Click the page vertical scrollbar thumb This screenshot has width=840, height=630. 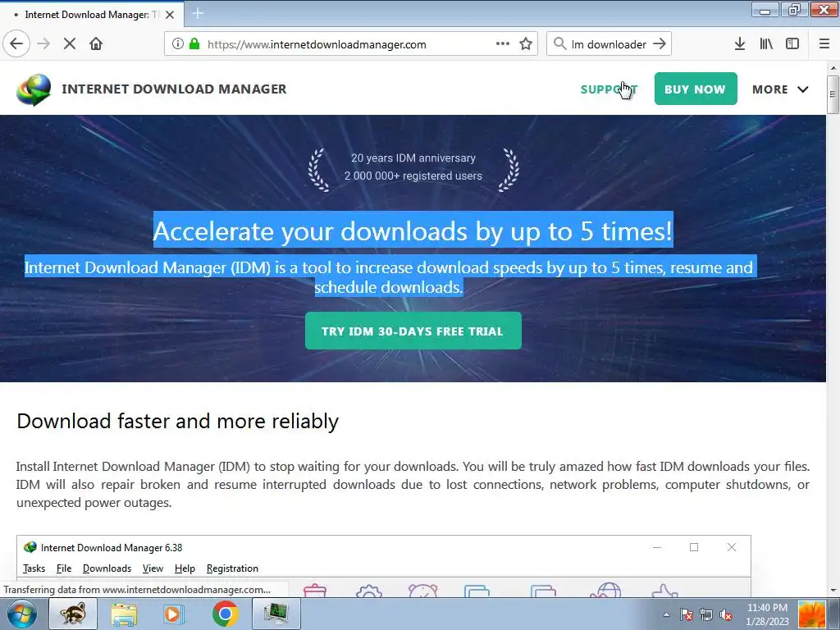click(x=833, y=94)
